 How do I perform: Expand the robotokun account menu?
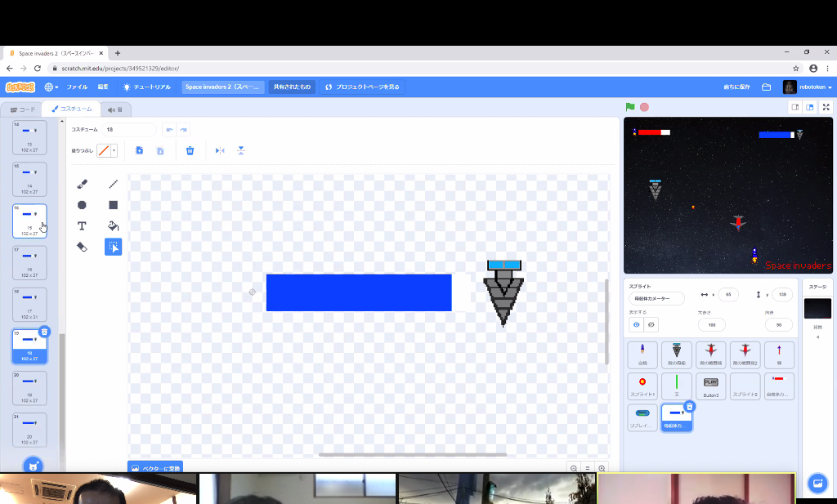click(x=808, y=87)
